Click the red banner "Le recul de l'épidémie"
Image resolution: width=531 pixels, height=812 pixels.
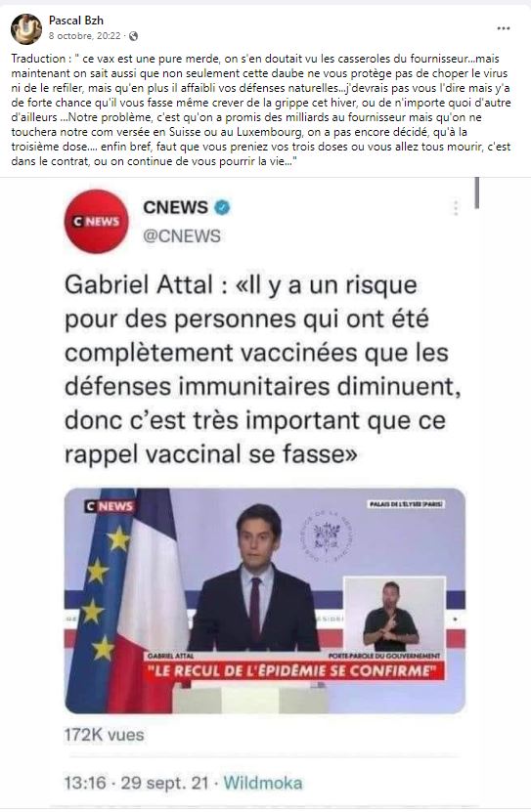point(293,670)
